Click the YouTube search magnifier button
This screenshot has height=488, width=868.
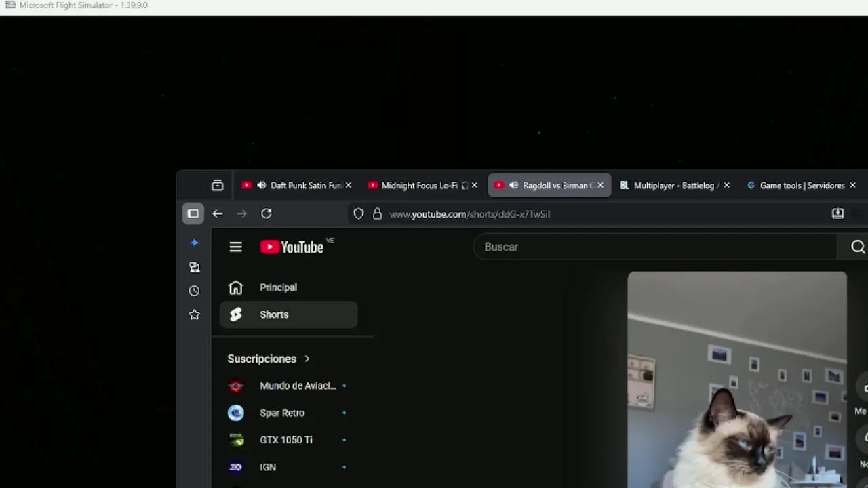pyautogui.click(x=858, y=247)
